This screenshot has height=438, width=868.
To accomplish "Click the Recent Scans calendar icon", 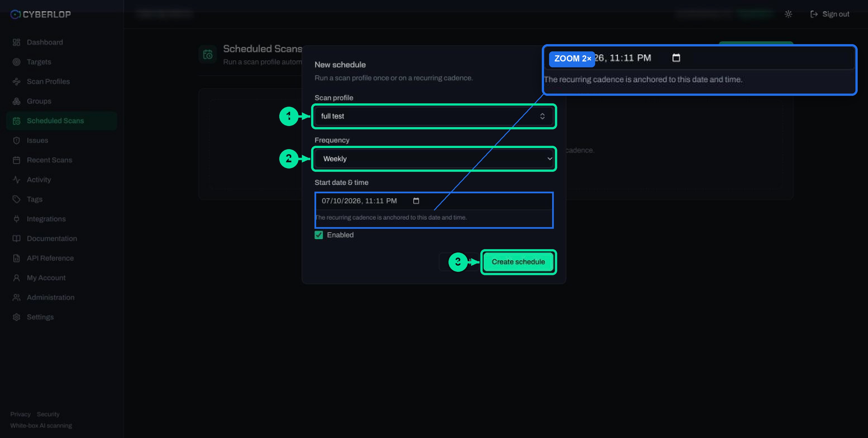I will [16, 160].
